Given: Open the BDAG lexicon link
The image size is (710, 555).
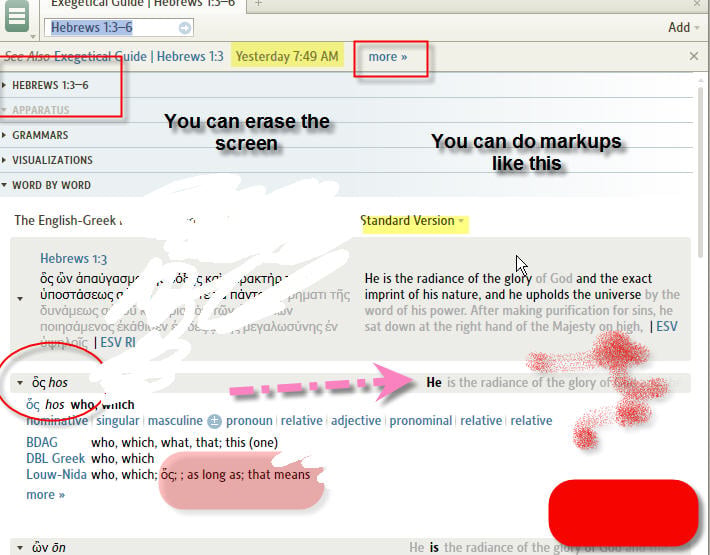Looking at the screenshot, I should click(42, 442).
